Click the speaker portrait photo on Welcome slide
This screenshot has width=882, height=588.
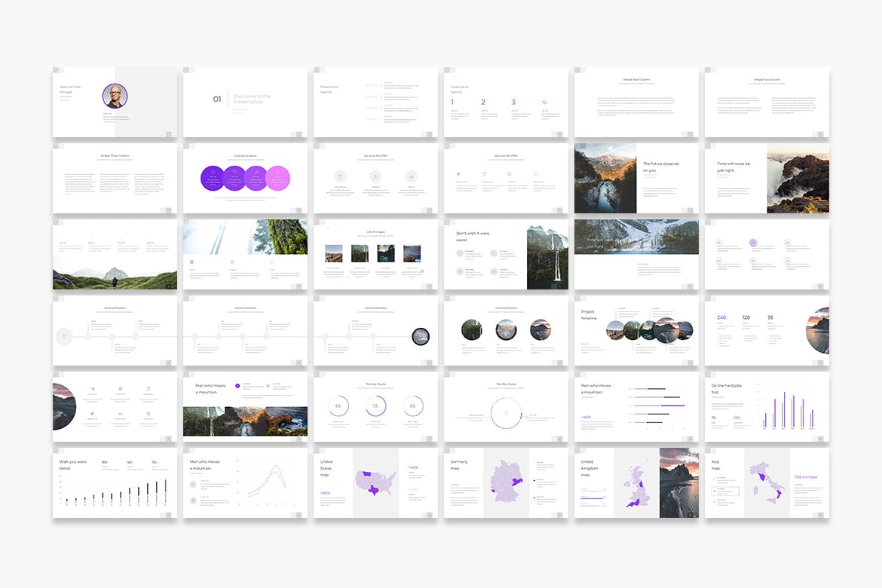point(115,96)
